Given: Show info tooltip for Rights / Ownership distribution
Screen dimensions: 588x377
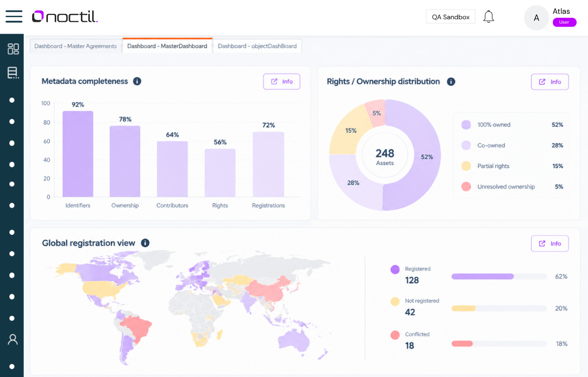Looking at the screenshot, I should 451,82.
